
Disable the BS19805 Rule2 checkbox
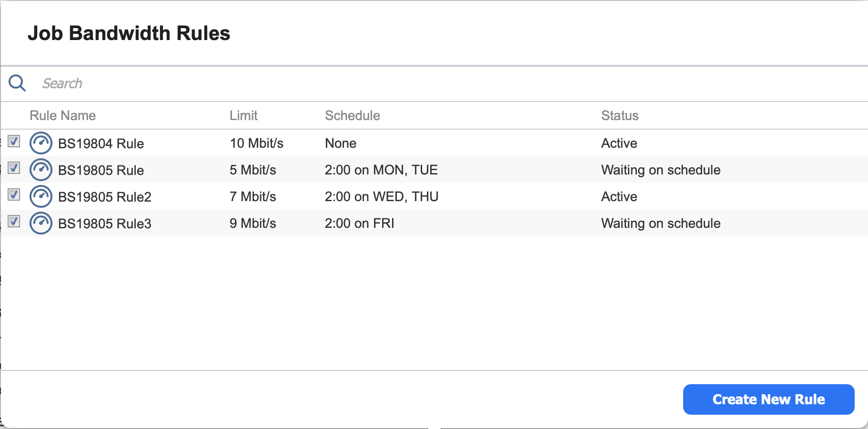click(14, 194)
